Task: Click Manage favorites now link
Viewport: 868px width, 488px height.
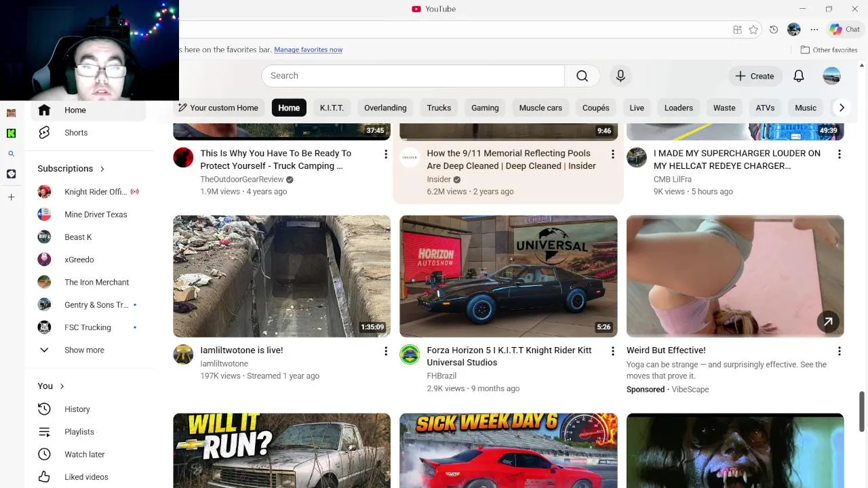Action: click(308, 49)
